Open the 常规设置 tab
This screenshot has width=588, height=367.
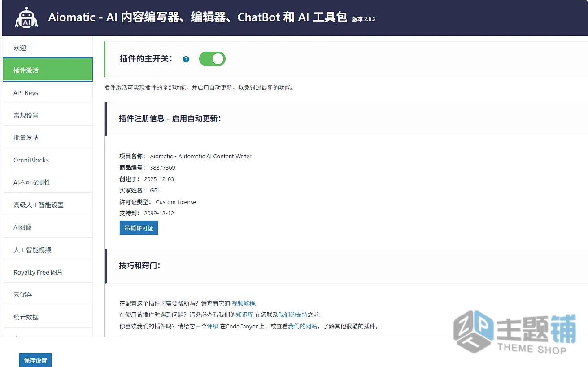coord(48,115)
